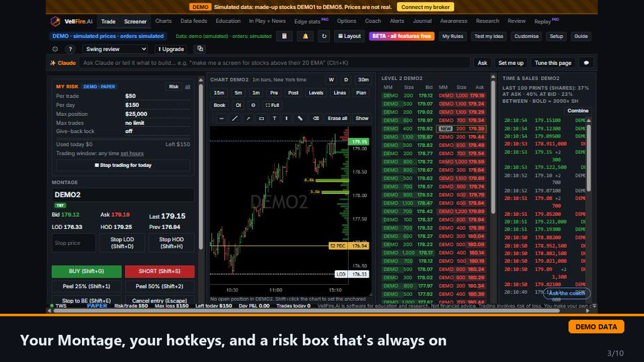644x362 pixels.
Task: Open the Charts tab
Action: tap(164, 21)
